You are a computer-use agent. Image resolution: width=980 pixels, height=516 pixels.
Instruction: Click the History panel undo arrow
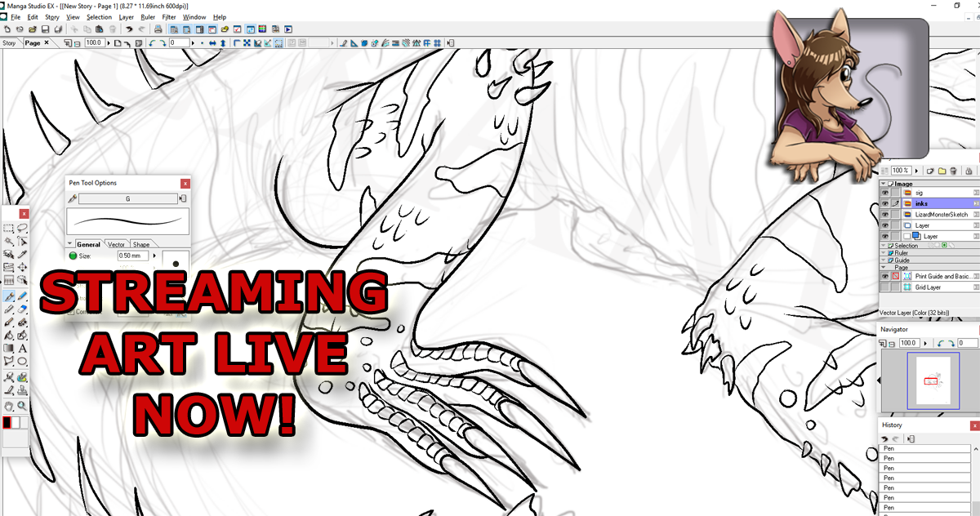click(884, 438)
